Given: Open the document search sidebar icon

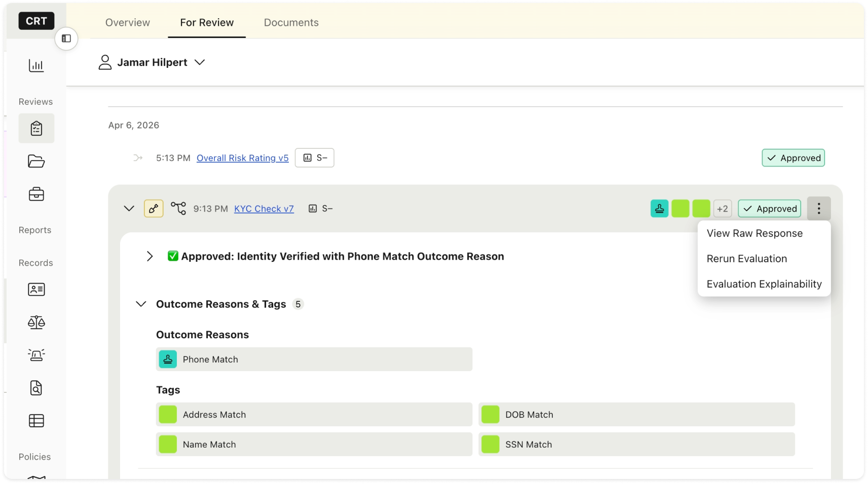Looking at the screenshot, I should pos(36,388).
